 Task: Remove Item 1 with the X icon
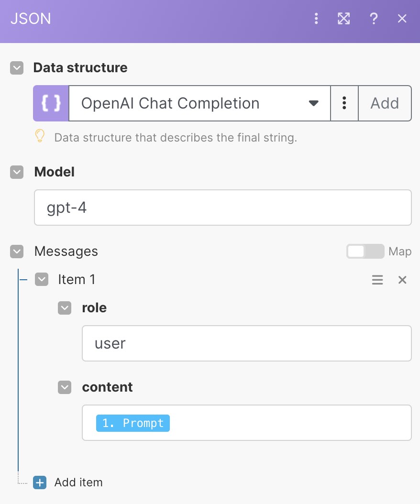point(402,280)
